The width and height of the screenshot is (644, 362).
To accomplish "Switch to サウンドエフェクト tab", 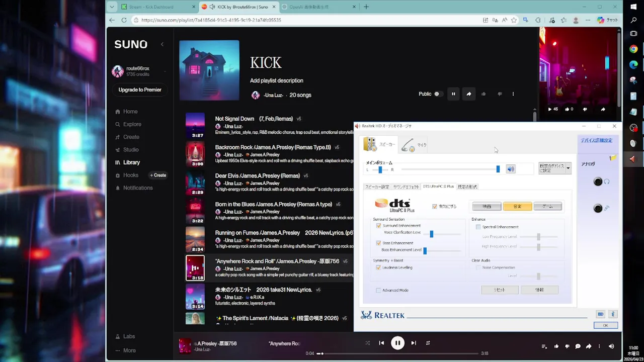I will (x=406, y=187).
